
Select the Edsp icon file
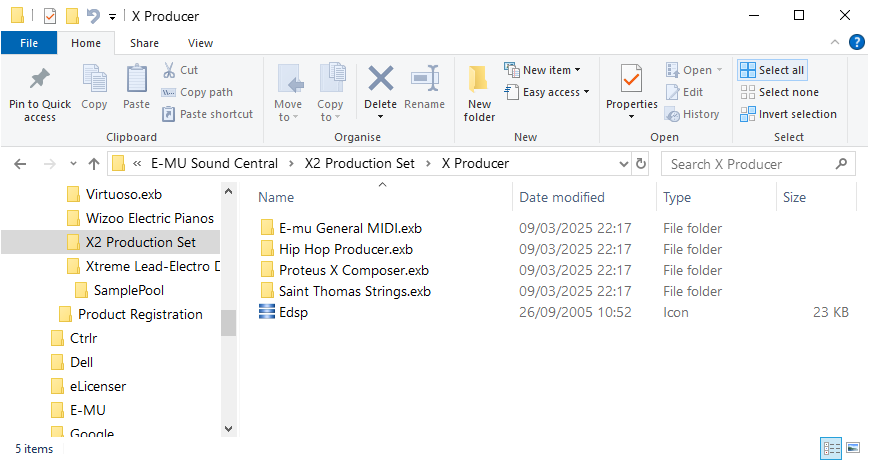283,313
